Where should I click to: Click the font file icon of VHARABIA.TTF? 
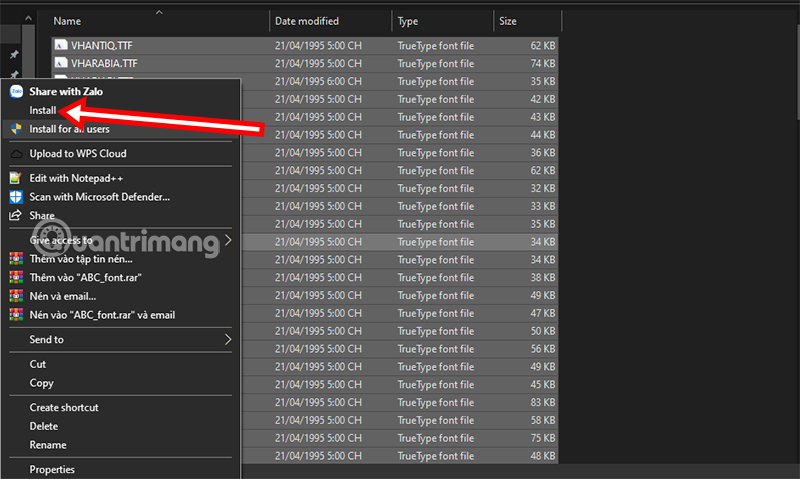pyautogui.click(x=61, y=63)
